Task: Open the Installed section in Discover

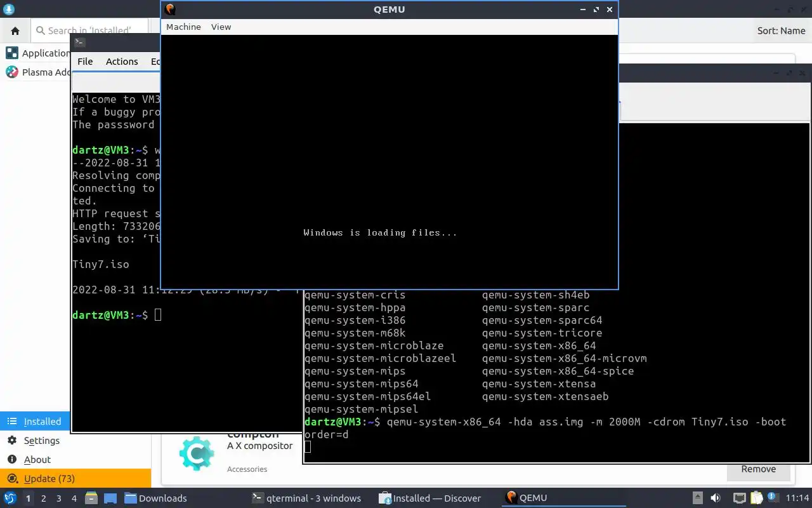Action: pyautogui.click(x=36, y=421)
